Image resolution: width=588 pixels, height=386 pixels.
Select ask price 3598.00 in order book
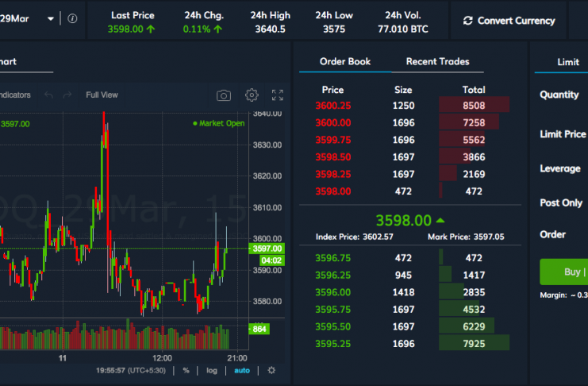click(334, 191)
